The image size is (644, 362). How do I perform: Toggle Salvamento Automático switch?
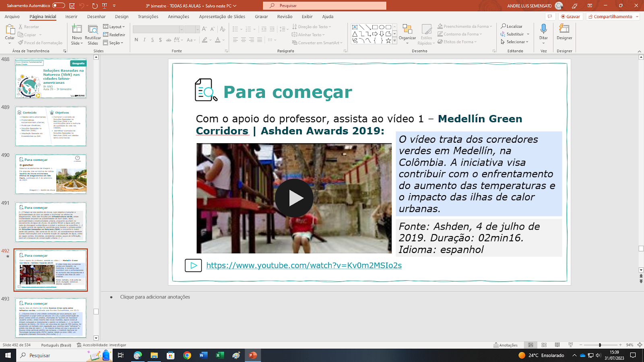(59, 6)
